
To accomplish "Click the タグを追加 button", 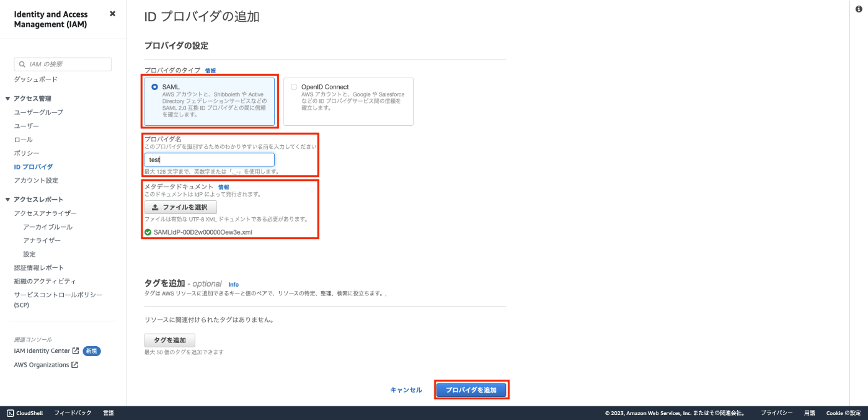I will [170, 340].
